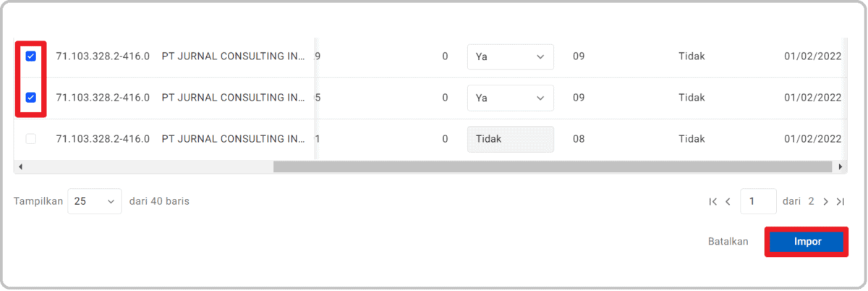
Task: Click date 01/02/2022 in second row
Action: [812, 98]
